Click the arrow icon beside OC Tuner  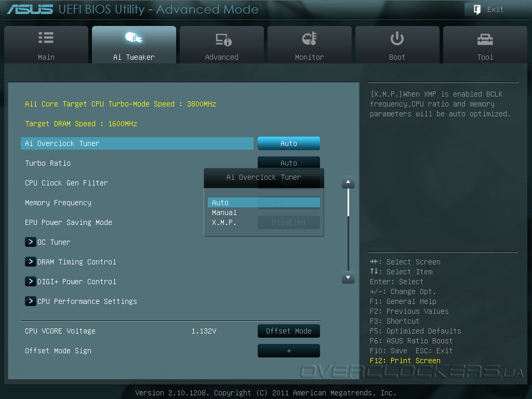[31, 242]
